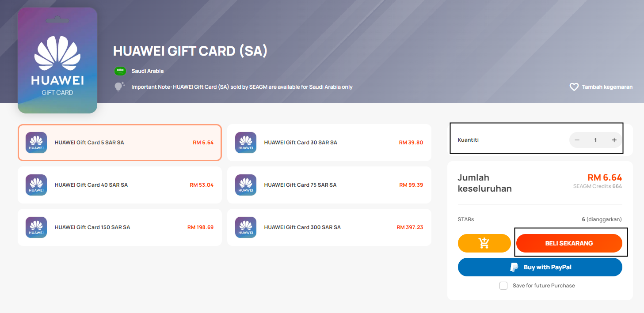Click the Huawei icon on 30 SAR card

[246, 143]
